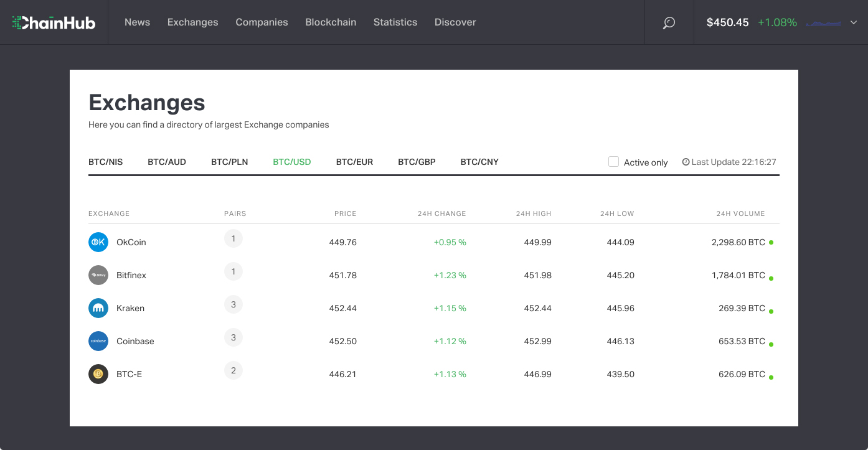Click the Kraken exchange logo
This screenshot has width=868, height=450.
pyautogui.click(x=98, y=308)
